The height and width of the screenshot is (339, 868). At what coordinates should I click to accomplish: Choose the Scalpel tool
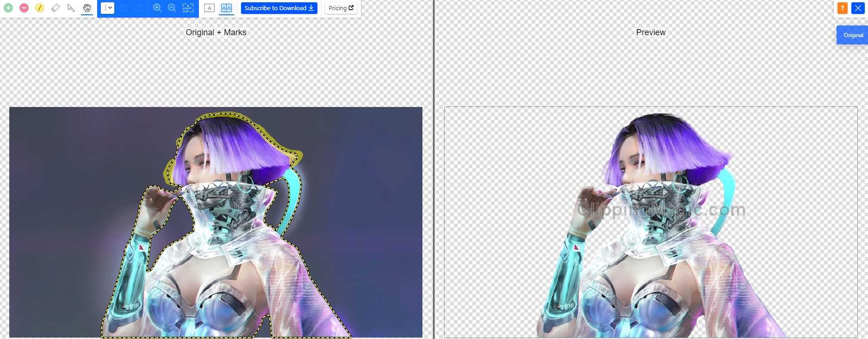coord(71,8)
